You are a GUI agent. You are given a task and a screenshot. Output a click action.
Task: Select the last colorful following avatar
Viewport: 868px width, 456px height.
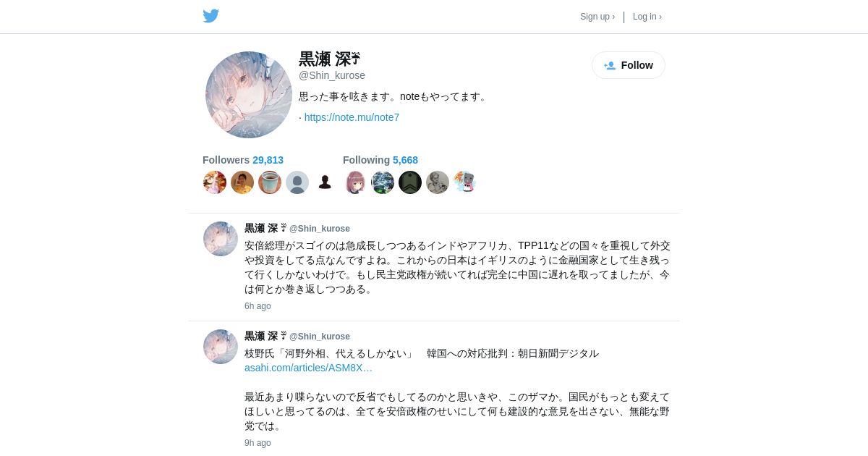coord(465,182)
